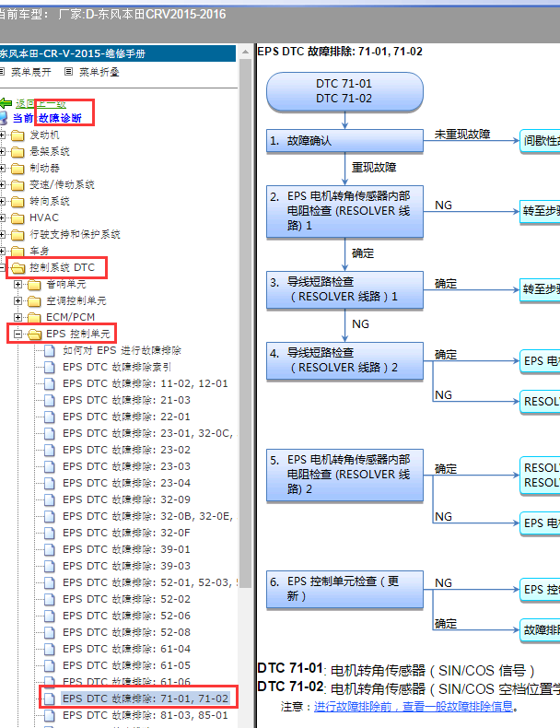
Task: Click document icon beside 故障排除: 22-01
Action: click(x=49, y=417)
